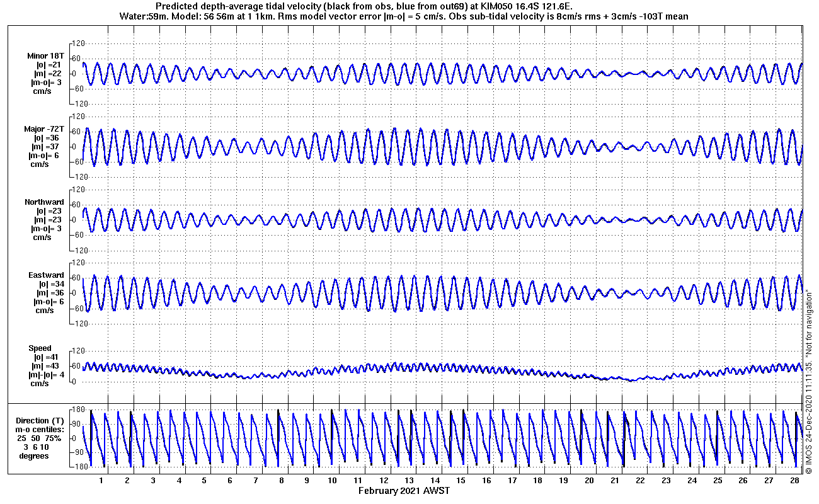Click day '17' on the x-axis
The width and height of the screenshot is (819, 504).
pyautogui.click(x=512, y=480)
